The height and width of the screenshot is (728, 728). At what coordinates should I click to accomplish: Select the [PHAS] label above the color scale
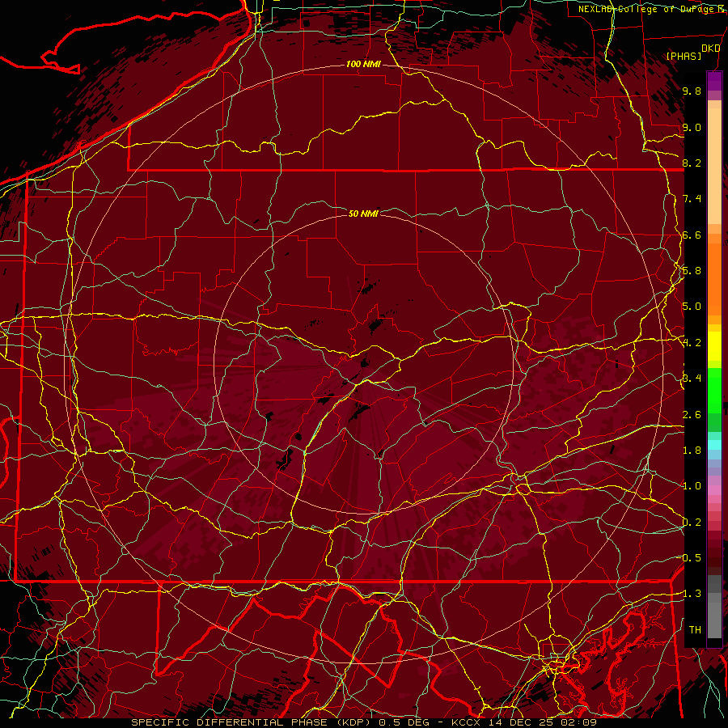pyautogui.click(x=684, y=56)
